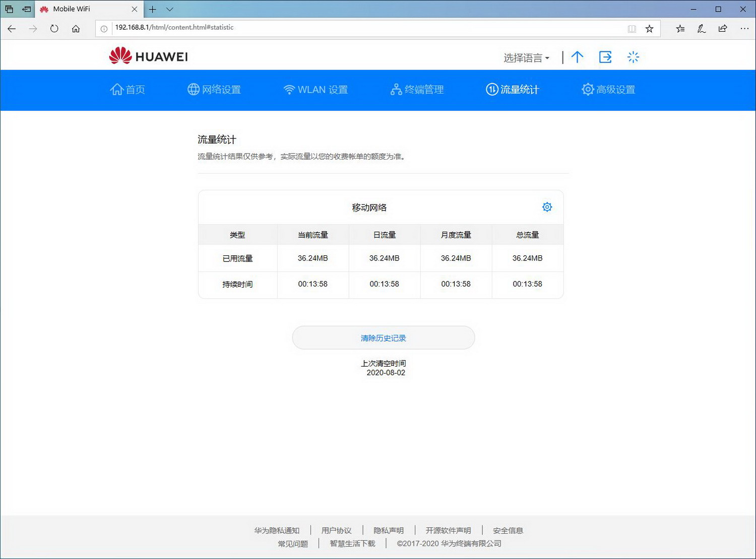The width and height of the screenshot is (756, 559).
Task: Click the 清除历史记录 clear history button
Action: click(x=383, y=337)
